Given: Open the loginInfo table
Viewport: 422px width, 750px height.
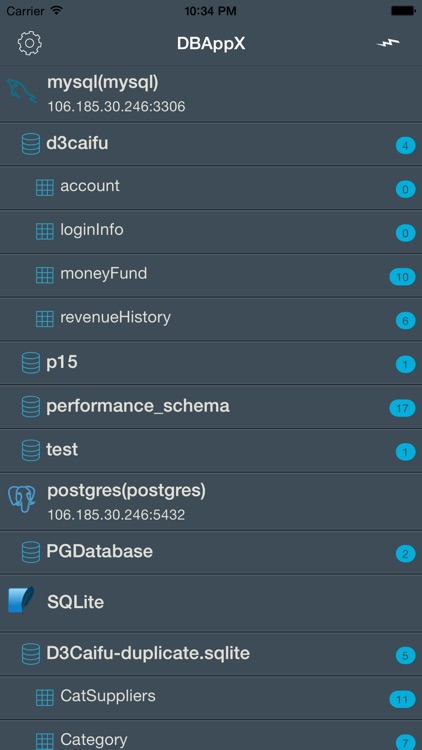Looking at the screenshot, I should point(211,232).
